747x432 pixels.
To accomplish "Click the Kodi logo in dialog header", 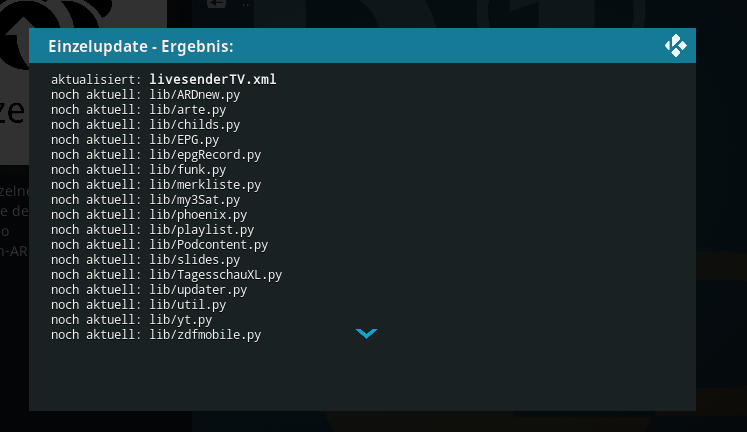I will [x=676, y=46].
